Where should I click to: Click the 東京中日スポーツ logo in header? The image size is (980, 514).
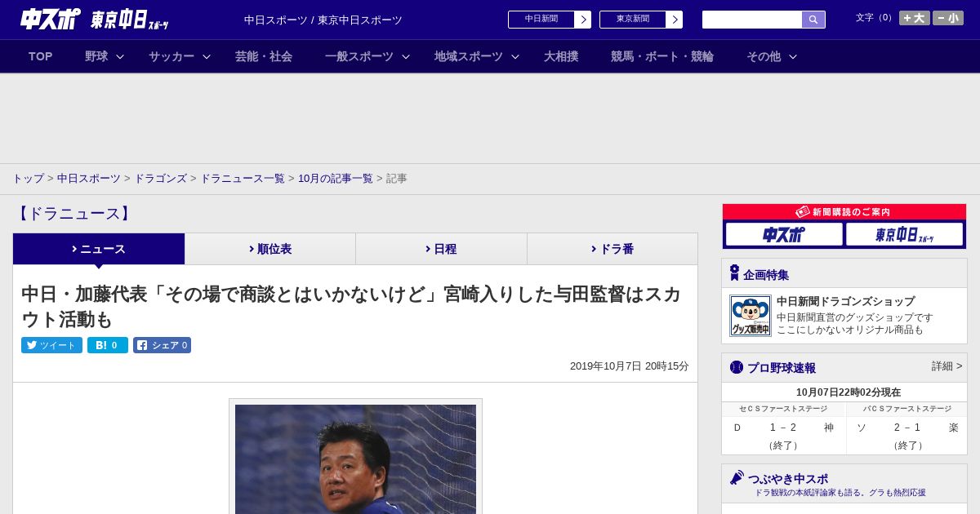click(129, 20)
